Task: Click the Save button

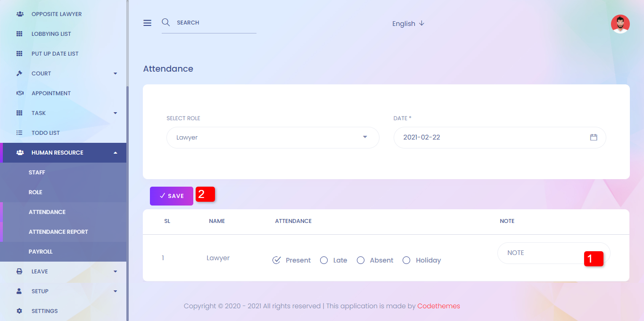Action: [x=172, y=196]
